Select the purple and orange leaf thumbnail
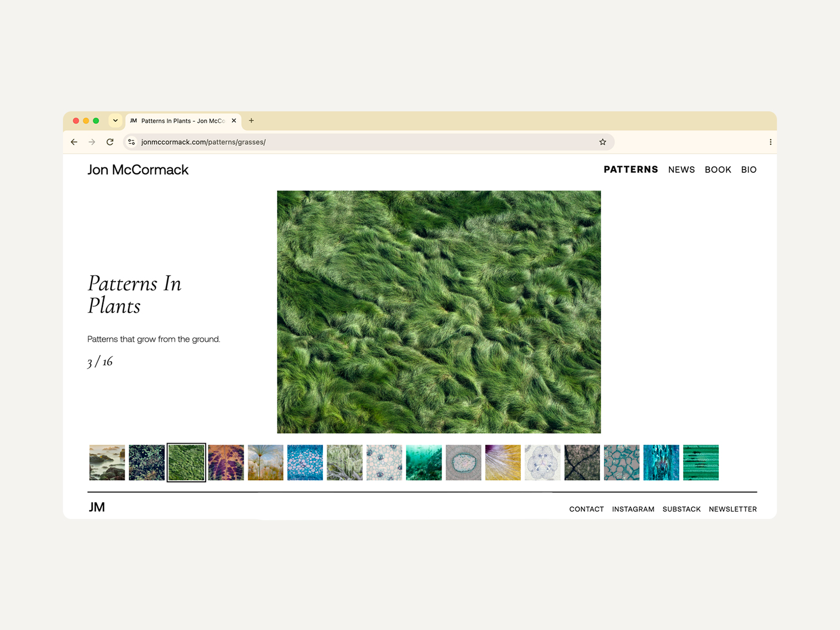Image resolution: width=840 pixels, height=630 pixels. tap(226, 463)
